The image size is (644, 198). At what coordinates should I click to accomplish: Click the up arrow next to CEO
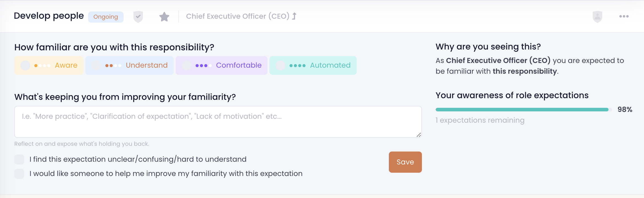coord(294,16)
